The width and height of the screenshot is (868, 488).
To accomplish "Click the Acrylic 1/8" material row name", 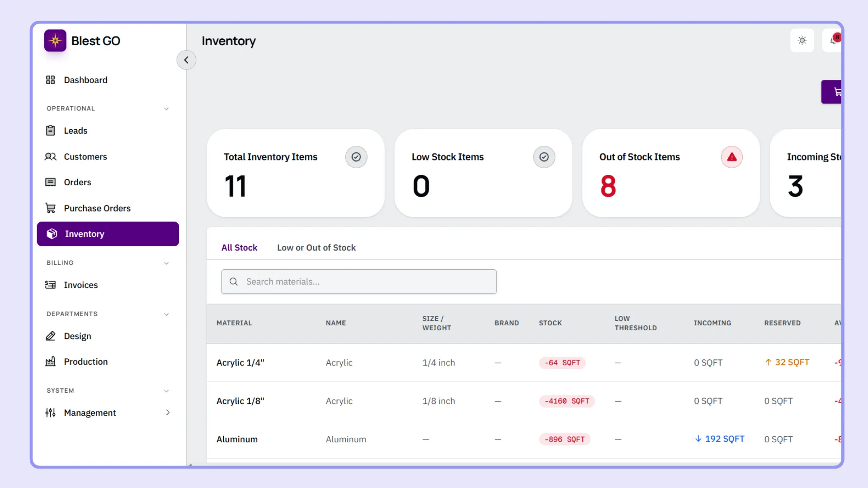I will pos(240,401).
